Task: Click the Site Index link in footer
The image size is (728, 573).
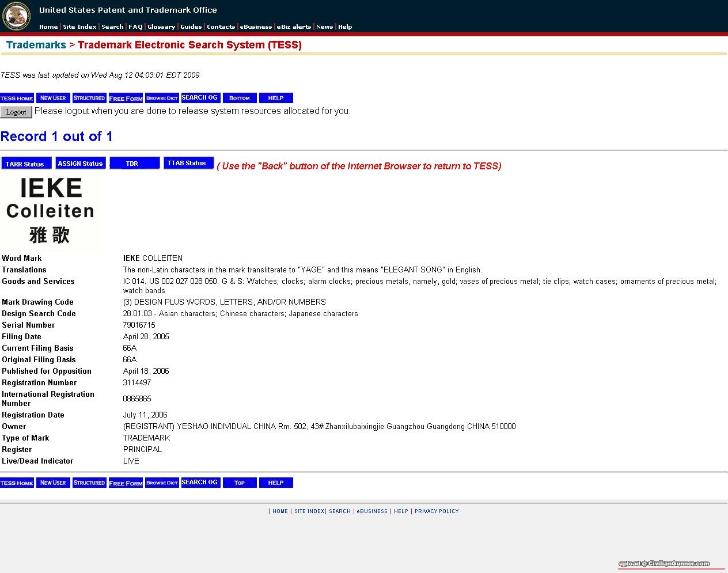Action: coord(309,511)
